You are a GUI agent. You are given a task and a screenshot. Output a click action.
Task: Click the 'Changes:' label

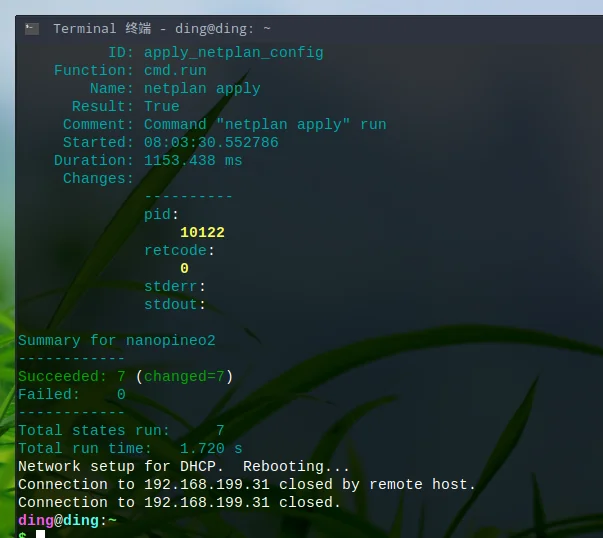[x=98, y=178]
